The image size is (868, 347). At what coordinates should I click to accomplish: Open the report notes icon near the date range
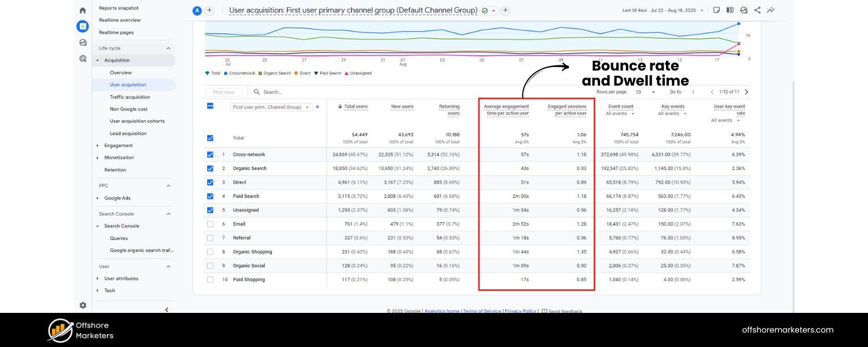tap(716, 10)
